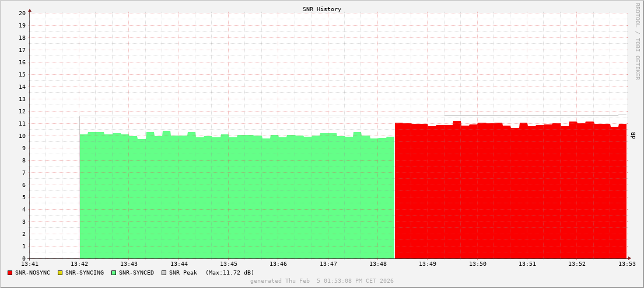The width and height of the screenshot is (644, 288).
Task: Select the SNR-SYNCED legend label
Action: pos(136,273)
